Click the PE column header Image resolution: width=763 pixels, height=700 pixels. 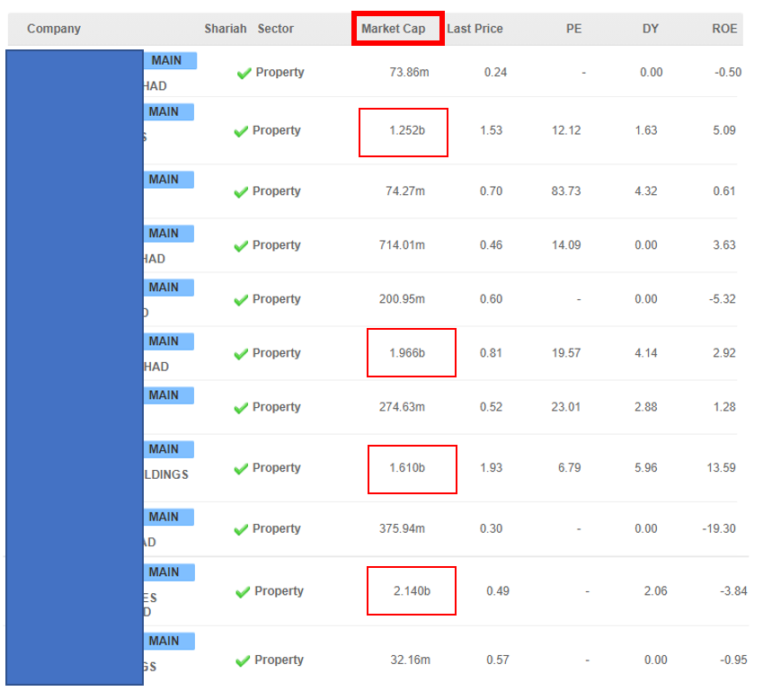click(573, 29)
